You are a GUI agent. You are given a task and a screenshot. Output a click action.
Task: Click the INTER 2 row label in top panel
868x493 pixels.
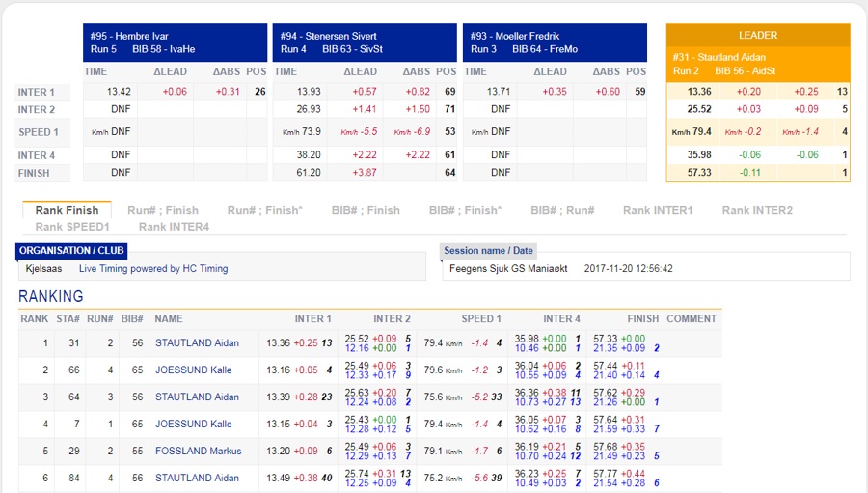pyautogui.click(x=36, y=110)
